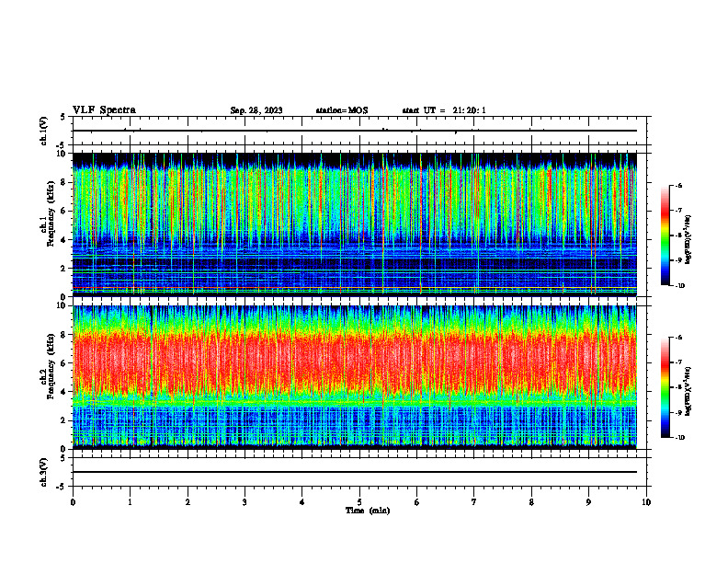The image size is (728, 563).
Task: Select the "start UT = 21:20: 1" text
Action: pyautogui.click(x=444, y=110)
